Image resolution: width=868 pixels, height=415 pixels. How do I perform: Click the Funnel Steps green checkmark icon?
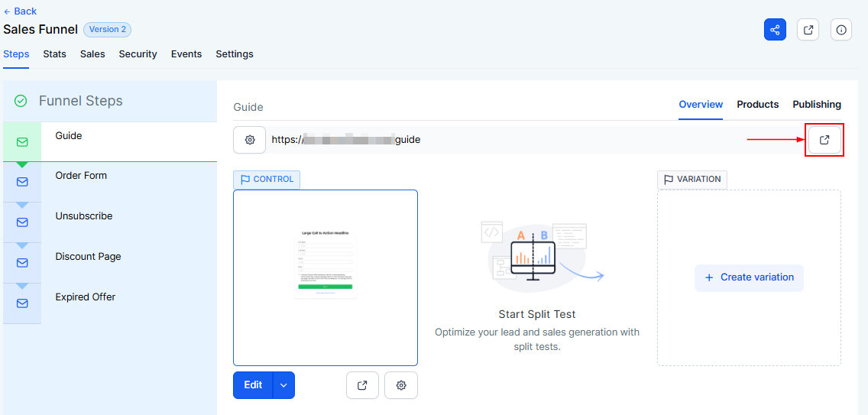21,101
